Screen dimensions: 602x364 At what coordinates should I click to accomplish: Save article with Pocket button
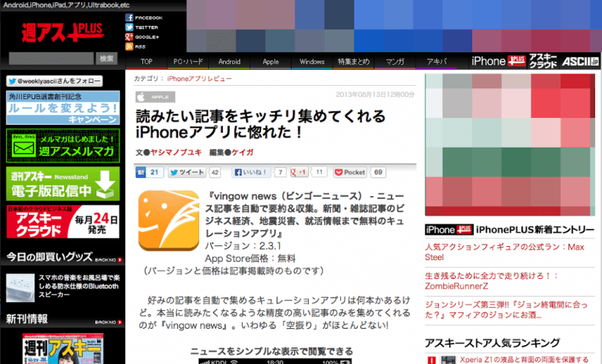349,172
